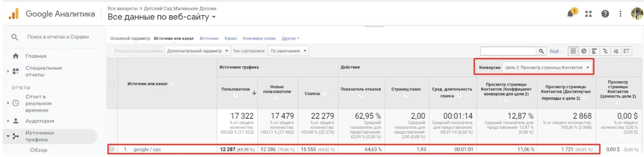Open the user account avatar
644x157 pixels.
[637, 14]
